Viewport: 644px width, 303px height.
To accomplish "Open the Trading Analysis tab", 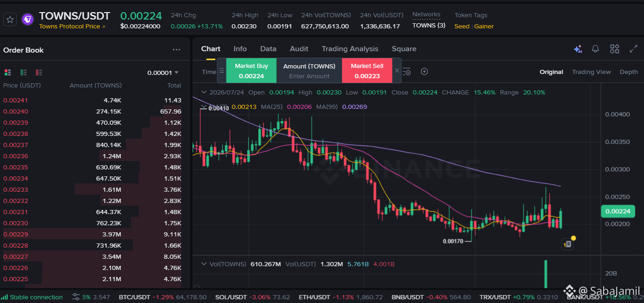I will [350, 49].
